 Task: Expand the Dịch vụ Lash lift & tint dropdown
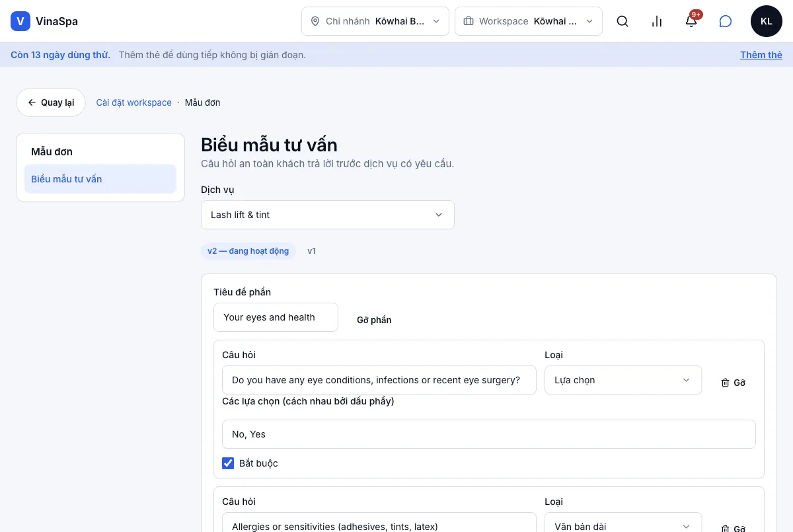[x=328, y=215]
